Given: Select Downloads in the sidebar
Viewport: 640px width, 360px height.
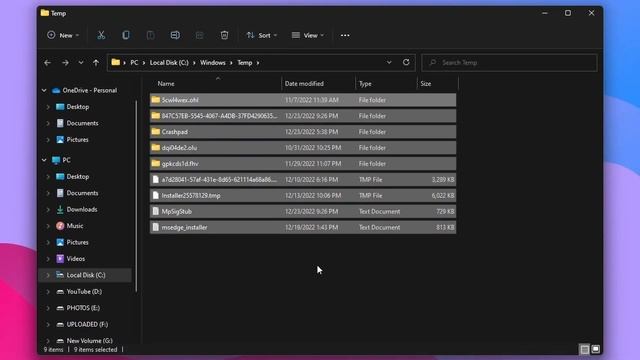Looking at the screenshot, I should (x=82, y=210).
